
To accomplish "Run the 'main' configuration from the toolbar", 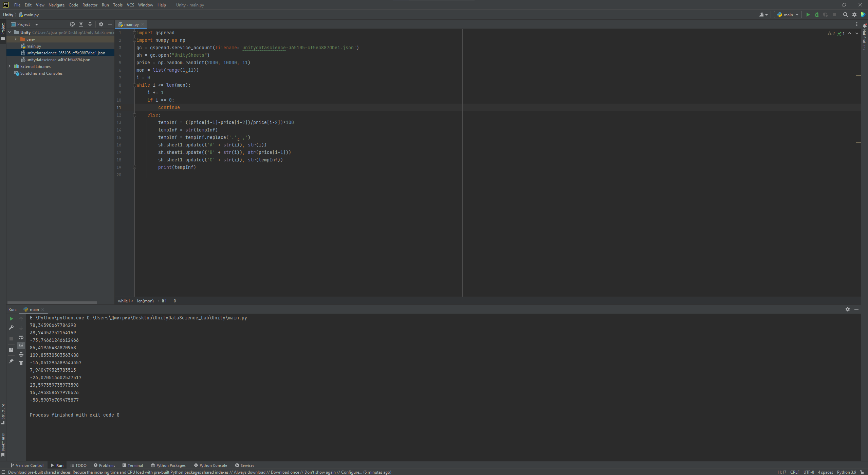I will pyautogui.click(x=808, y=15).
